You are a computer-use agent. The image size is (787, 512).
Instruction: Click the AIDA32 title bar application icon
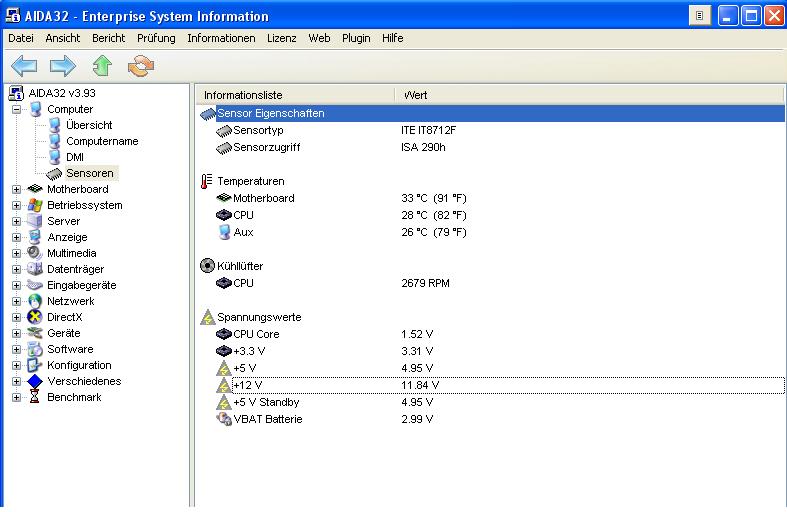tap(13, 16)
